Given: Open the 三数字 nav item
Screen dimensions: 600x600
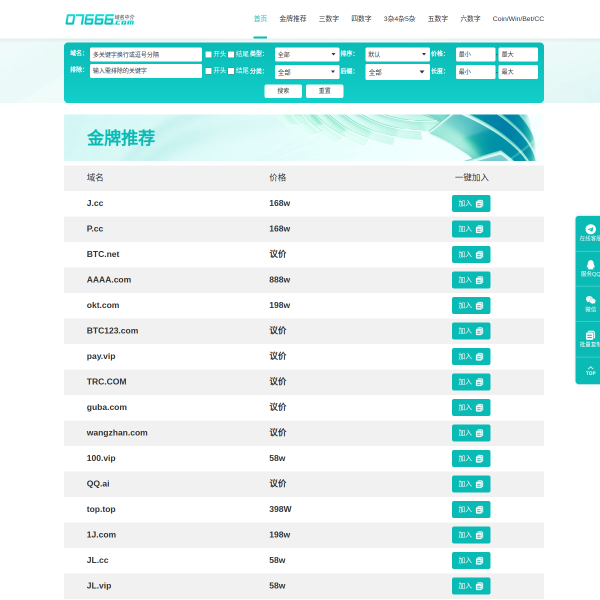Looking at the screenshot, I should click(x=329, y=19).
